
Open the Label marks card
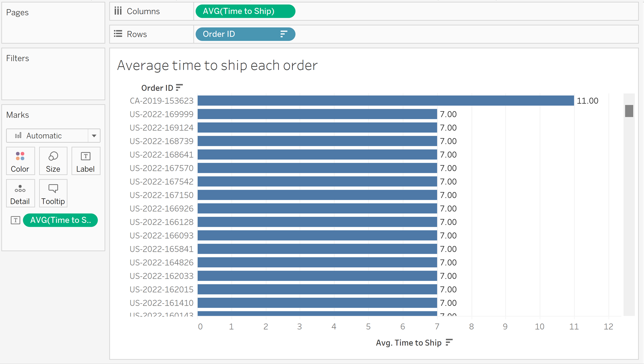[x=86, y=161]
